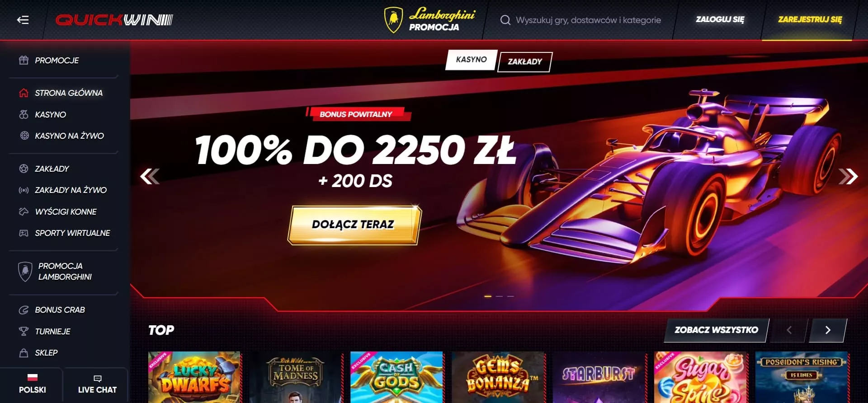Open the Promocje gift icon

pyautogui.click(x=24, y=60)
